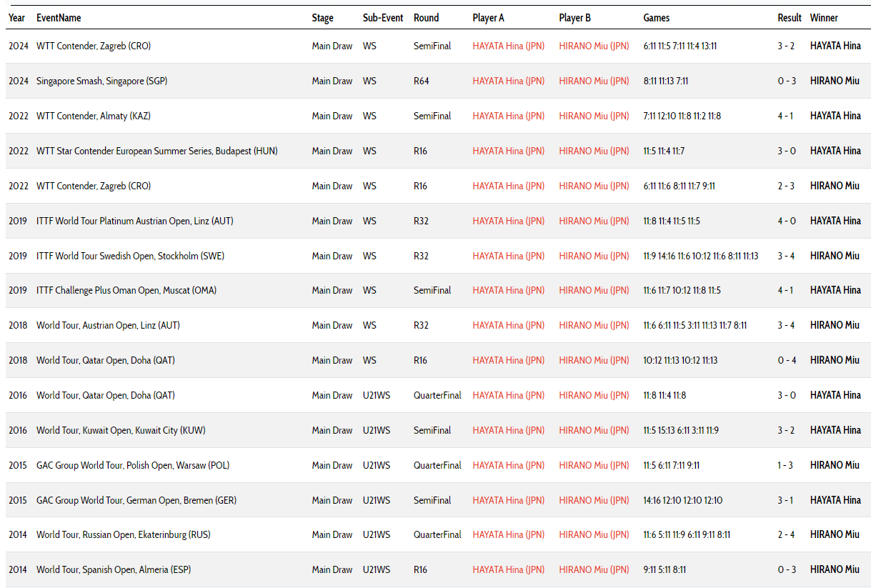Click the Result column header
The width and height of the screenshot is (871, 588).
point(790,18)
